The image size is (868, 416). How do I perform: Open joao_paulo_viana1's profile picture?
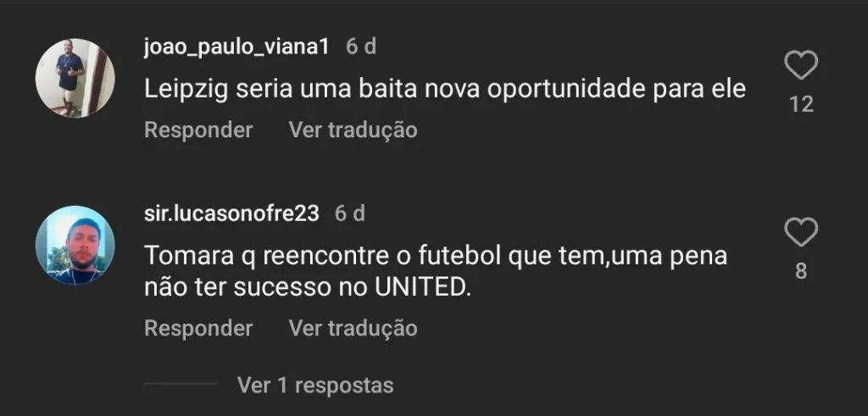coord(75,78)
